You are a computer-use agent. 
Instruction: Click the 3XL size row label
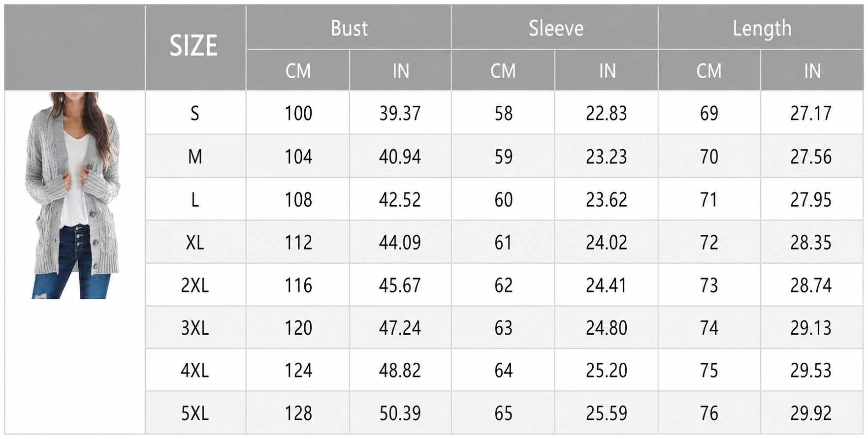(x=195, y=328)
